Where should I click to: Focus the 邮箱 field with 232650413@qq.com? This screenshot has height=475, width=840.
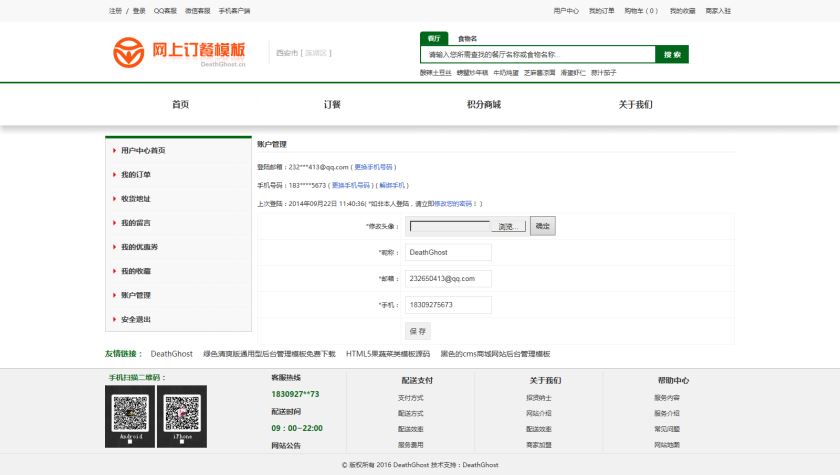[448, 278]
